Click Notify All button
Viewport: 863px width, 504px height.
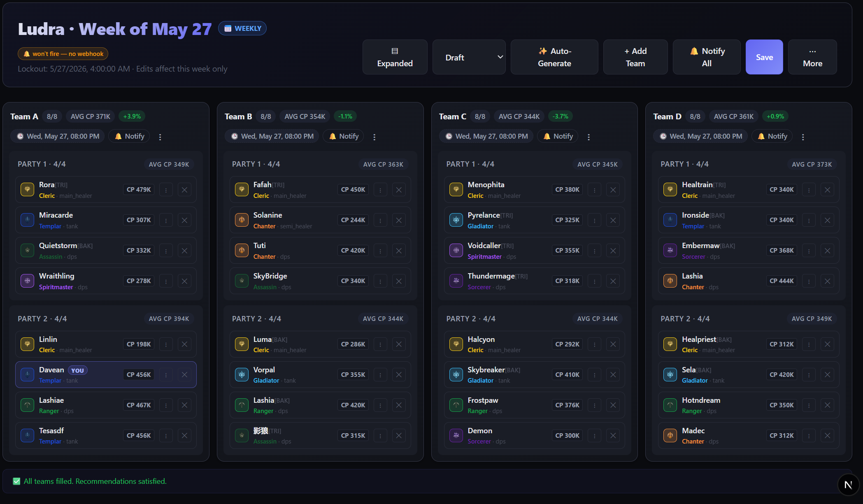pos(707,57)
